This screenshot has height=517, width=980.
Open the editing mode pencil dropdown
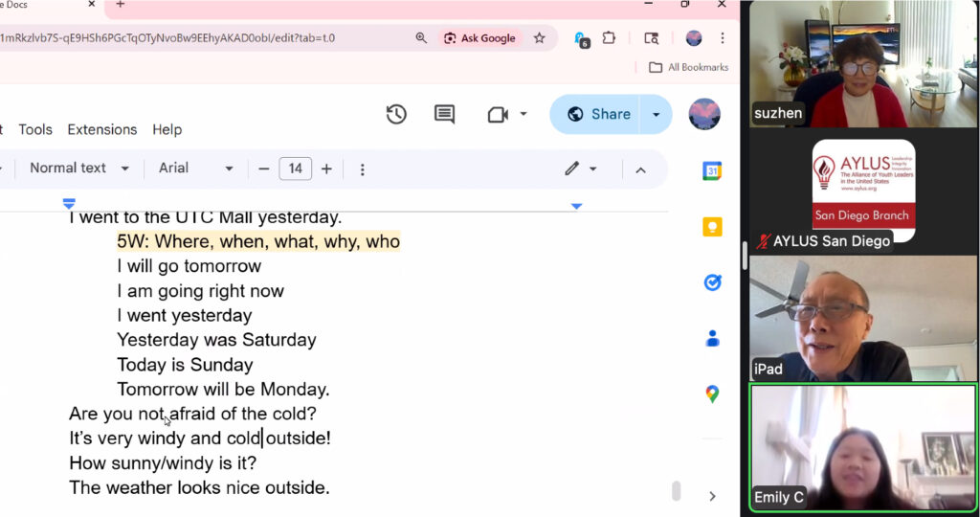(x=580, y=169)
